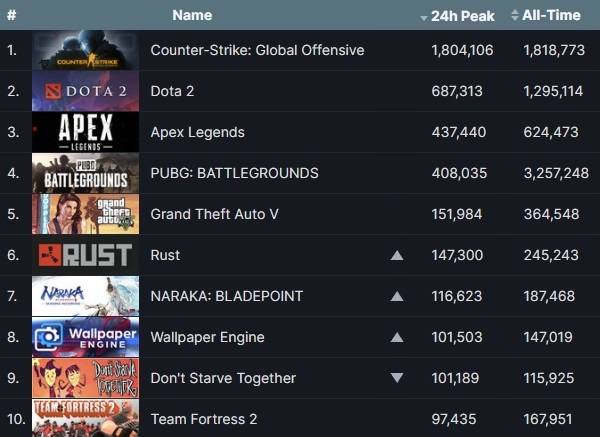Click the Dota 2 logo thumbnail
The width and height of the screenshot is (600, 437).
86,91
